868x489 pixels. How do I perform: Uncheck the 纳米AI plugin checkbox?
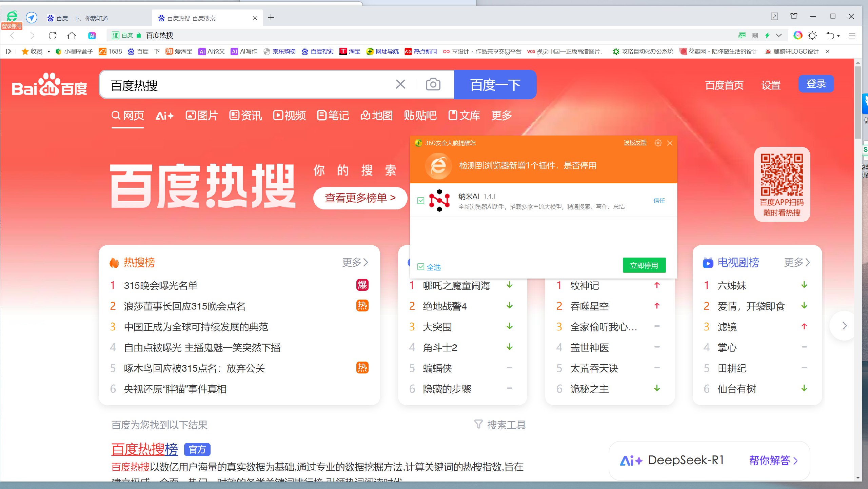(421, 201)
